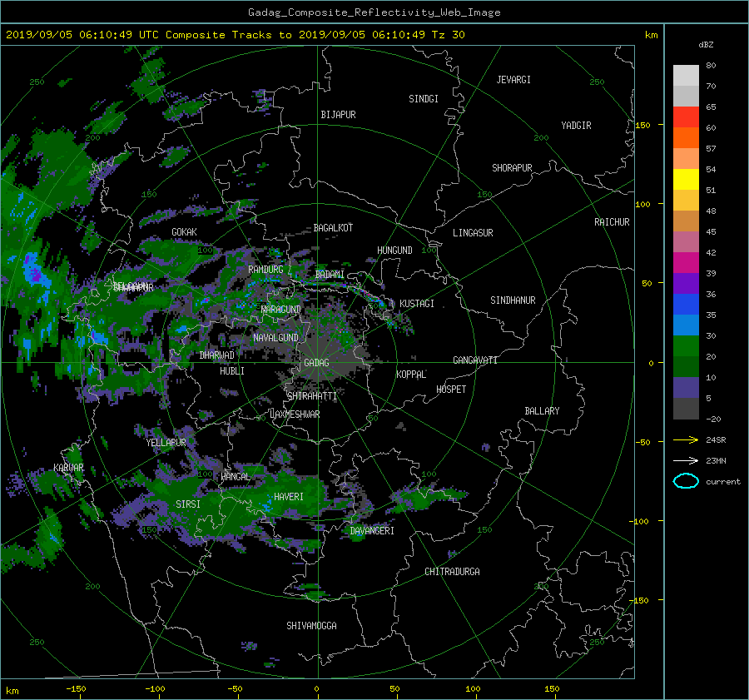The height and width of the screenshot is (700, 749).
Task: Select the magenta 39-42 dBZ legend swatch
Action: [686, 263]
